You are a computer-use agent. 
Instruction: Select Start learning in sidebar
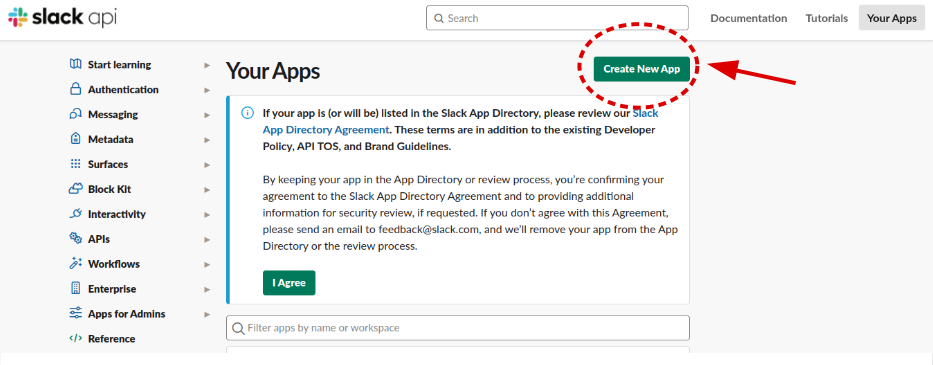click(120, 64)
